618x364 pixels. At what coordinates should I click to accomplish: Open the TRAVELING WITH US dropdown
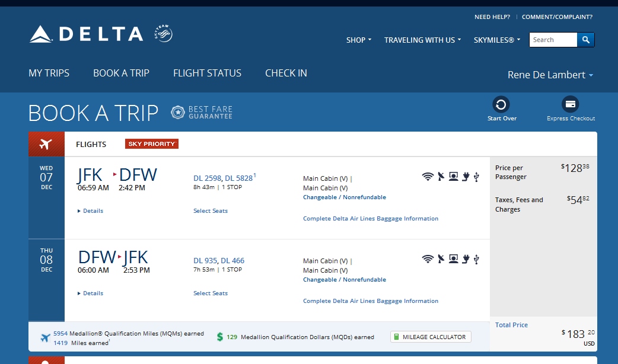[x=422, y=40]
